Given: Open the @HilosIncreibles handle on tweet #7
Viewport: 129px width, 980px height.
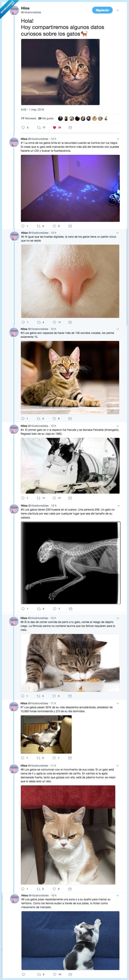Looking at the screenshot, I should [x=38, y=703].
